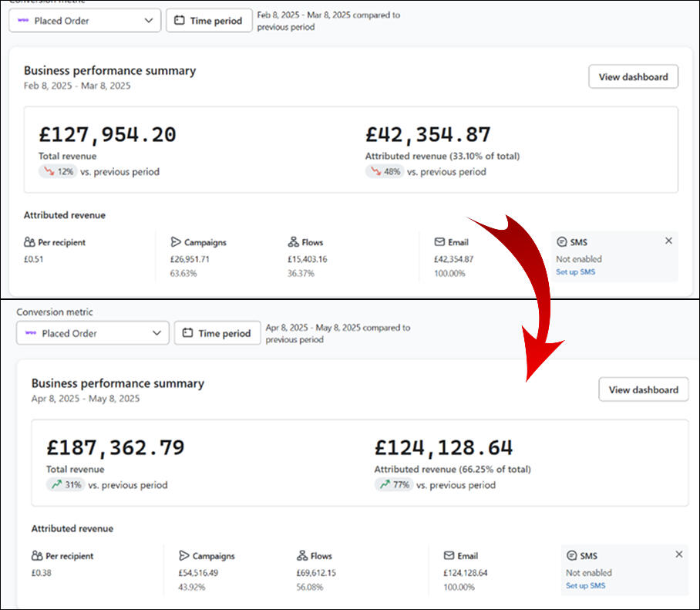Open Placed Order dropdown beside Apr 8 period

(x=93, y=333)
